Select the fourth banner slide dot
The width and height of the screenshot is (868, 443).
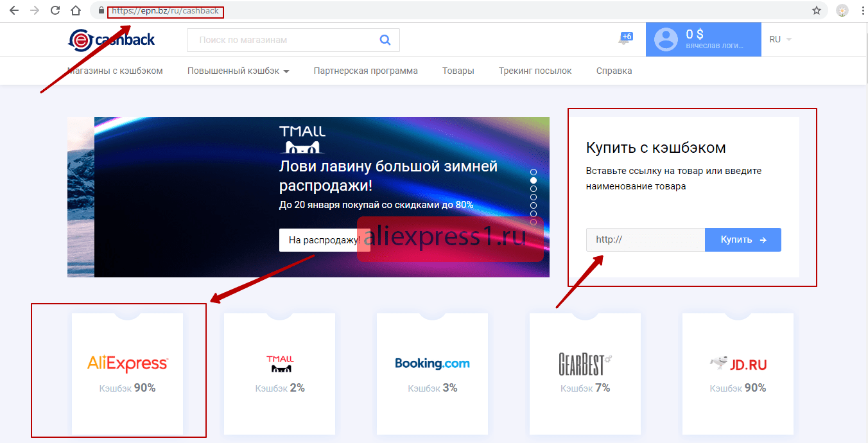[534, 197]
